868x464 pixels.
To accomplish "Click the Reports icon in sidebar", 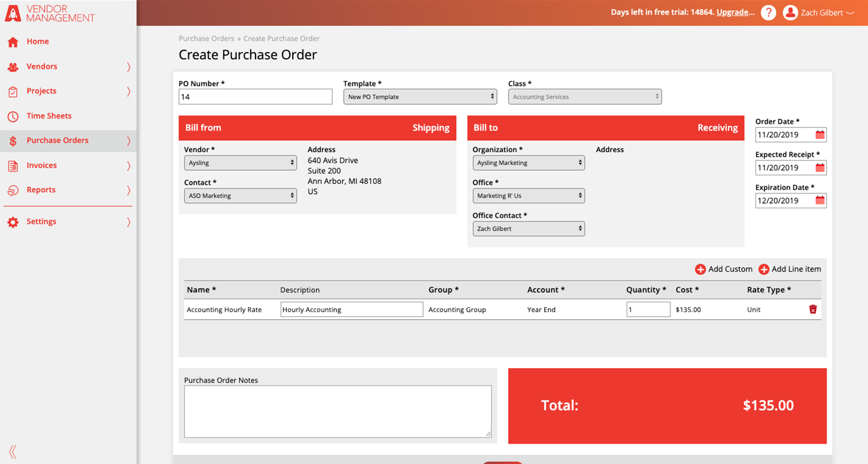I will [13, 190].
